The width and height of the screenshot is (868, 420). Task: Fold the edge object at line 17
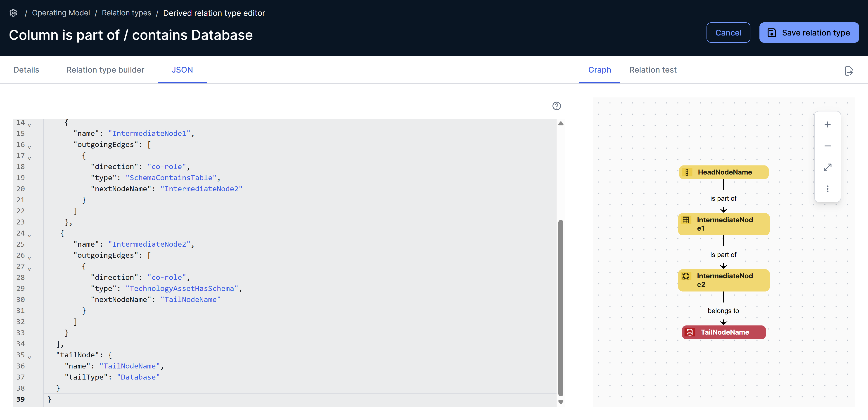29,158
